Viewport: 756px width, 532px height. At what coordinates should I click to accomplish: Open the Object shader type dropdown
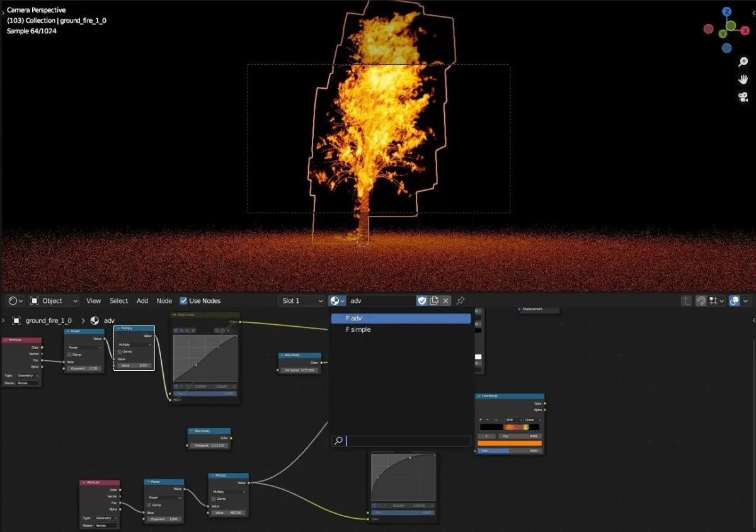point(54,301)
